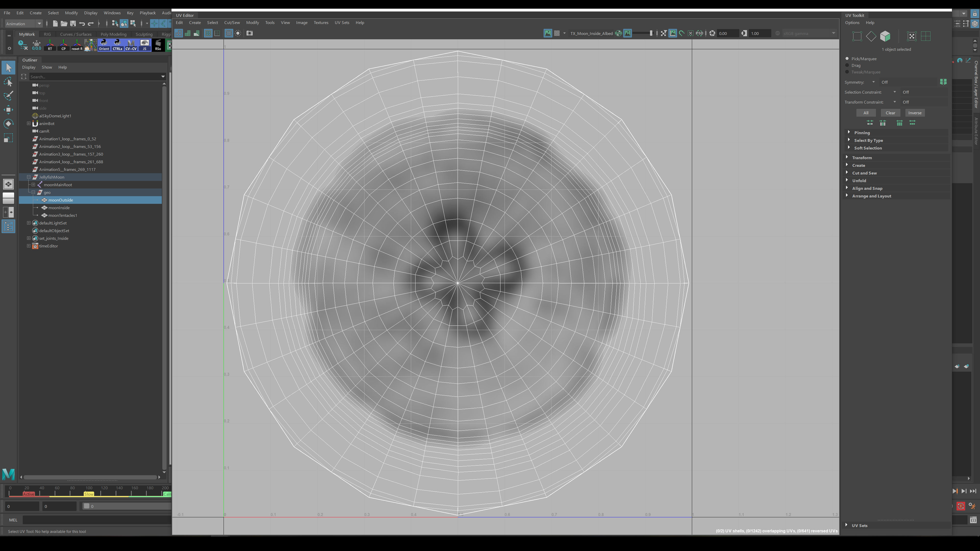
Task: Click the UV snapshot camera icon
Action: tap(250, 33)
